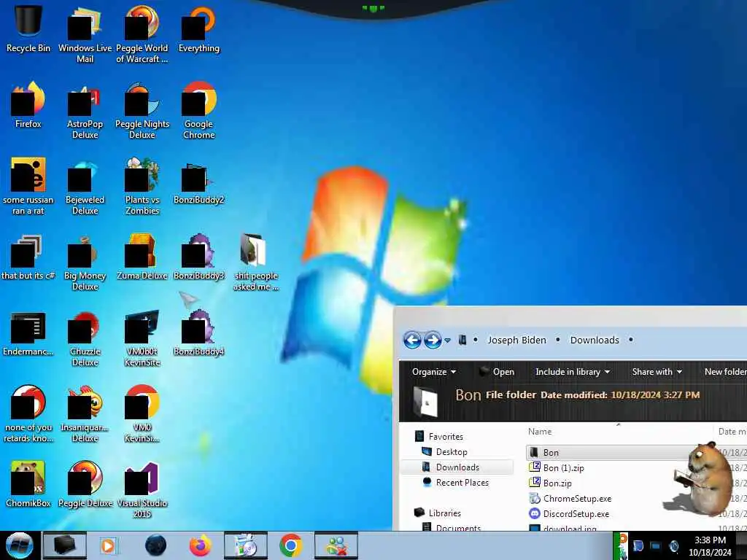This screenshot has width=747, height=560.
Task: Select 'shit people asked me' folder icon
Action: [256, 262]
